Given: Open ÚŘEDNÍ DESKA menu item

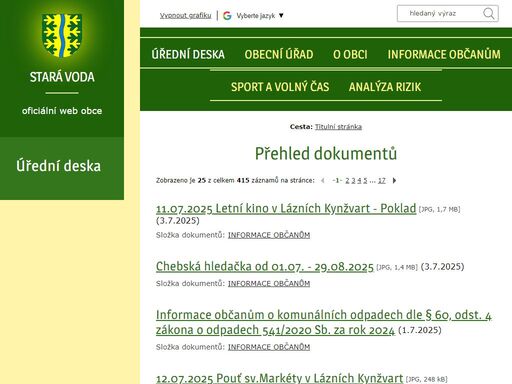Looking at the screenshot, I should tap(188, 54).
